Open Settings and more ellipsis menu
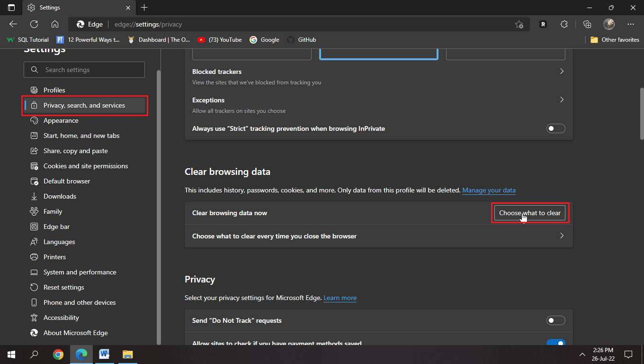The width and height of the screenshot is (644, 364). 631,24
